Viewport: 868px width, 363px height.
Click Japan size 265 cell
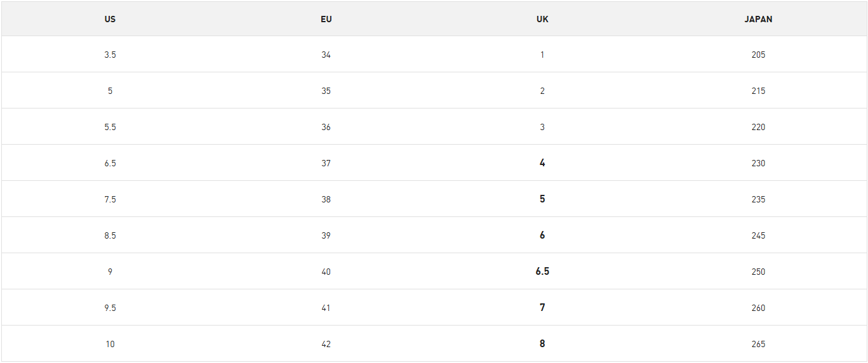[x=758, y=344]
